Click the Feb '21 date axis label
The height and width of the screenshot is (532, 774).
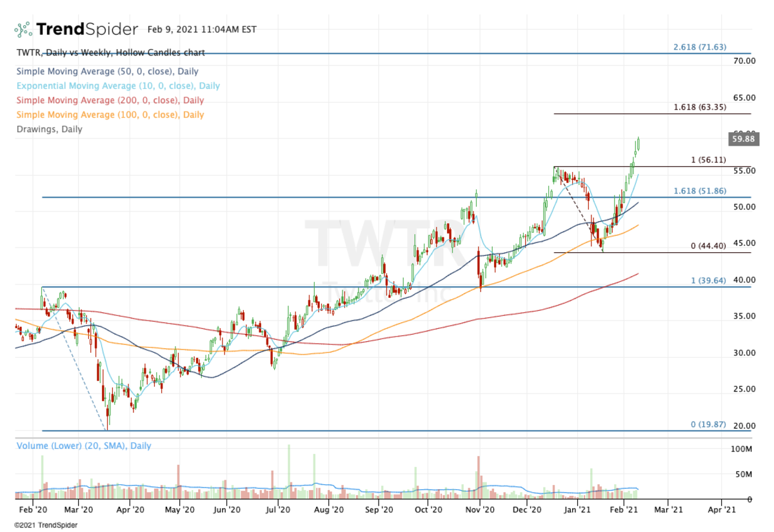[x=624, y=509]
